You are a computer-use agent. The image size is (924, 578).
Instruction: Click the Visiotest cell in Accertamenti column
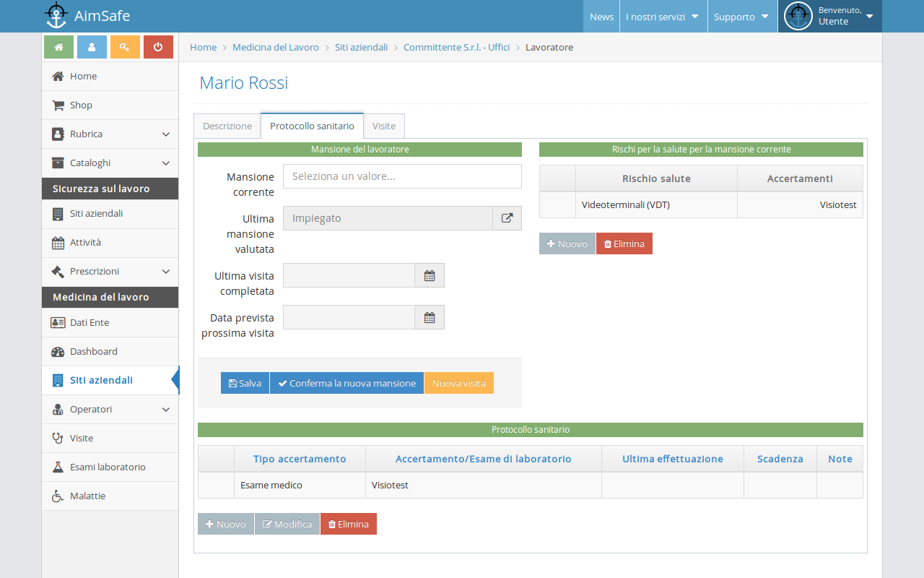pos(801,204)
